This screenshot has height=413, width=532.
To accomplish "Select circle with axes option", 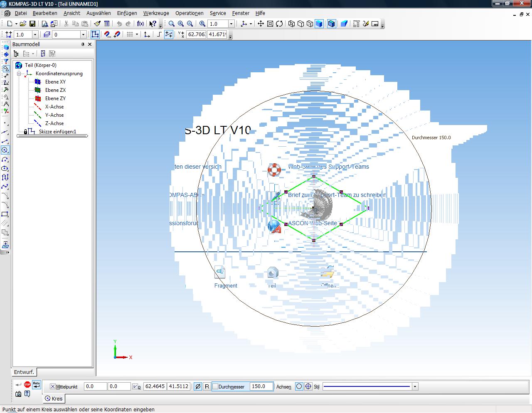I will point(308,386).
